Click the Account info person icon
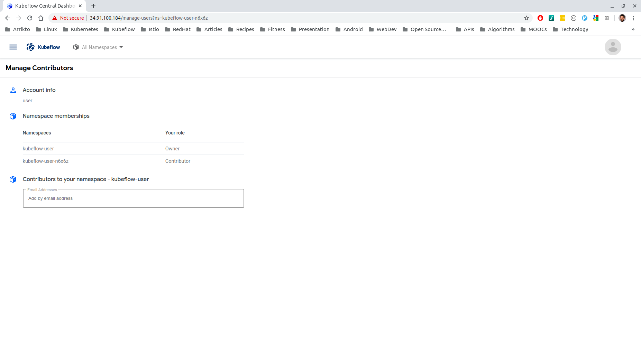Image resolution: width=641 pixels, height=364 pixels. [13, 90]
